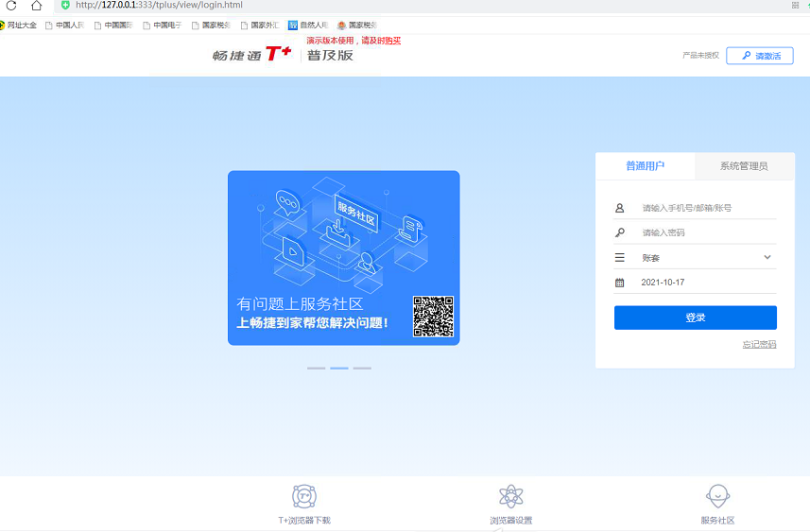Switch to the 普通用户 tab
810x532 pixels.
[x=646, y=165]
